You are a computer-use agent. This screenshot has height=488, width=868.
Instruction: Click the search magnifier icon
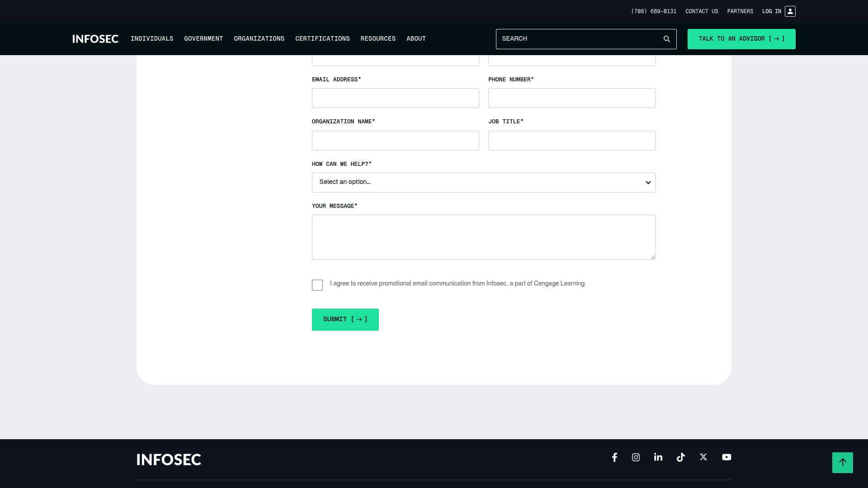(x=666, y=39)
